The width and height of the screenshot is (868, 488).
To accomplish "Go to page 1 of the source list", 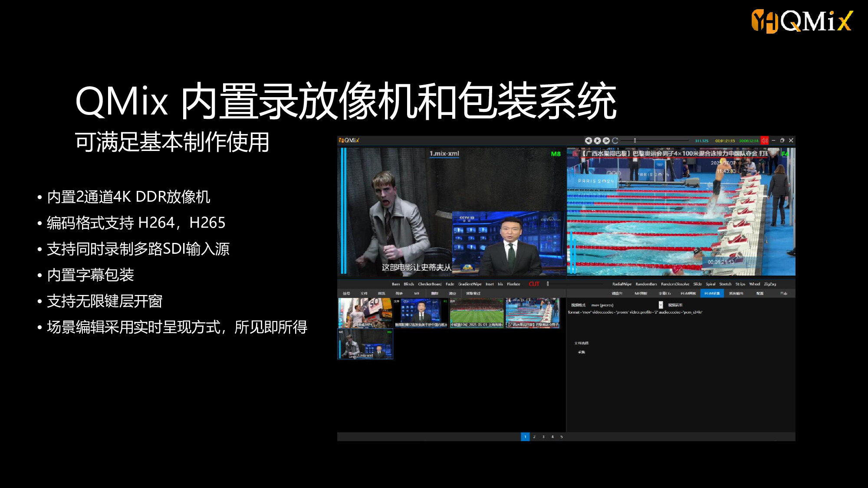I will point(525,437).
